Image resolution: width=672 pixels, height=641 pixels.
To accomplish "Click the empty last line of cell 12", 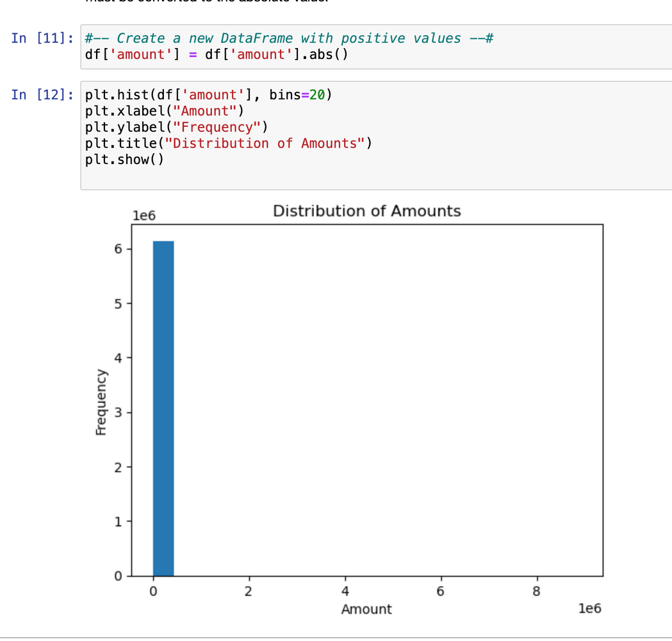I will pos(256,175).
